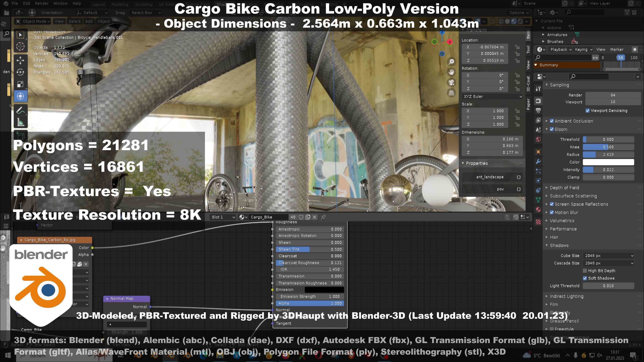This screenshot has width=644, height=362.
Task: Click the fake user shield icon for Cargo_Bike
Action: point(301,217)
